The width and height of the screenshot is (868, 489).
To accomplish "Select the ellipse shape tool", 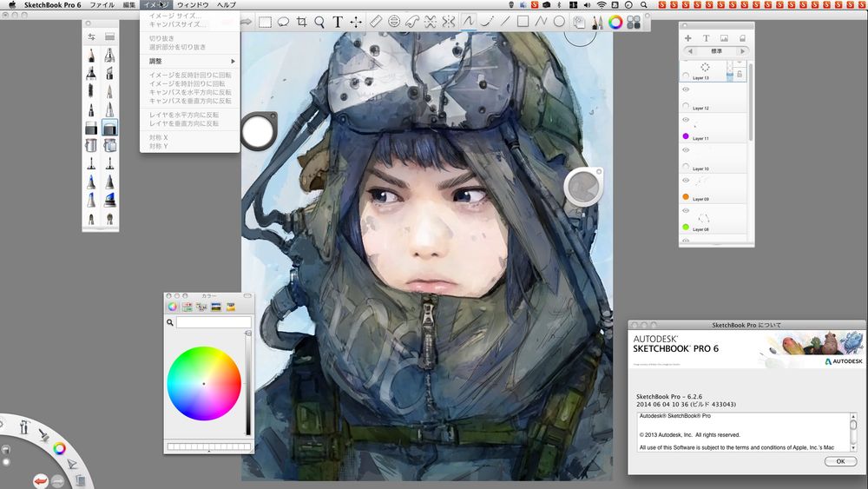I will pyautogui.click(x=559, y=22).
